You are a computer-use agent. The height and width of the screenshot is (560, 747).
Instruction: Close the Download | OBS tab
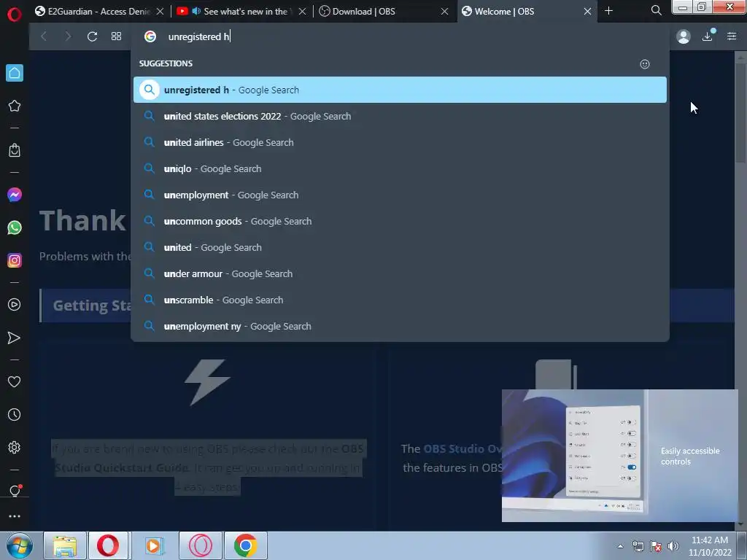(x=444, y=12)
